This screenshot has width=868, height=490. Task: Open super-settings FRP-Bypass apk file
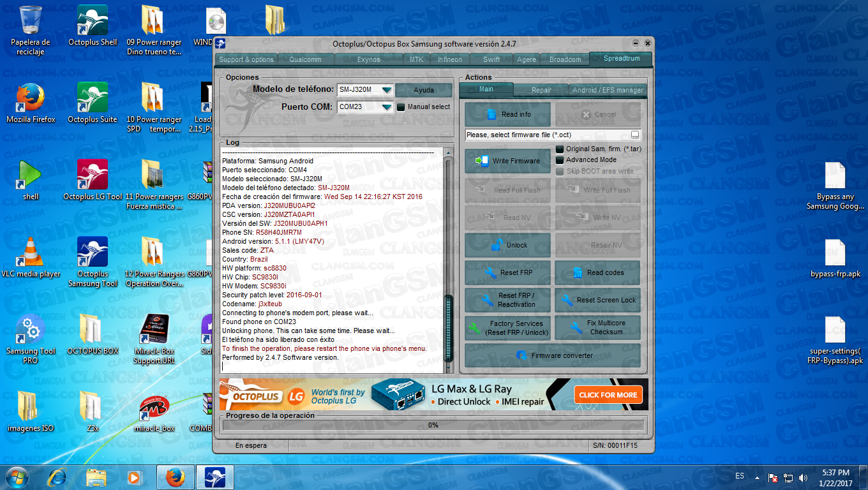pyautogui.click(x=835, y=339)
